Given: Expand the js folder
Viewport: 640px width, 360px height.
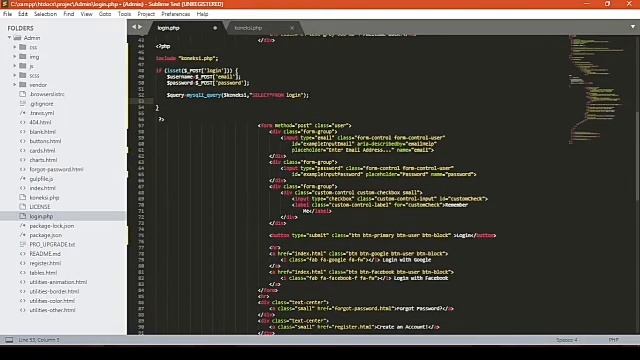Looking at the screenshot, I should 15,66.
